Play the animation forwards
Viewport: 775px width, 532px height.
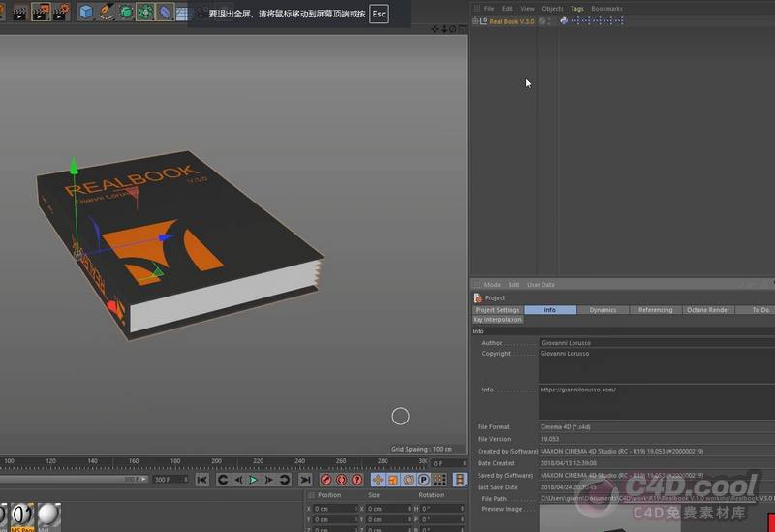253,480
